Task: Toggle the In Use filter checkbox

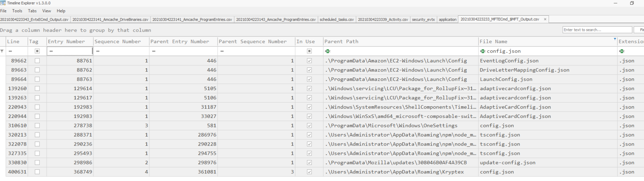Action: click(x=309, y=51)
